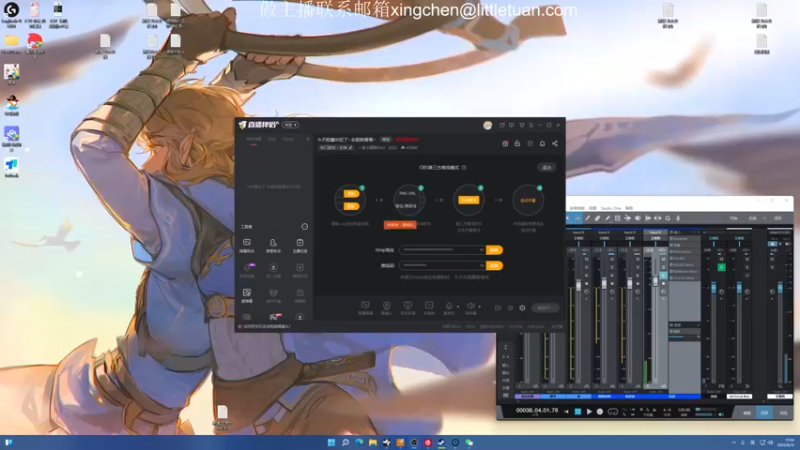
Task: Open taskbar Search icon
Action: (345, 442)
